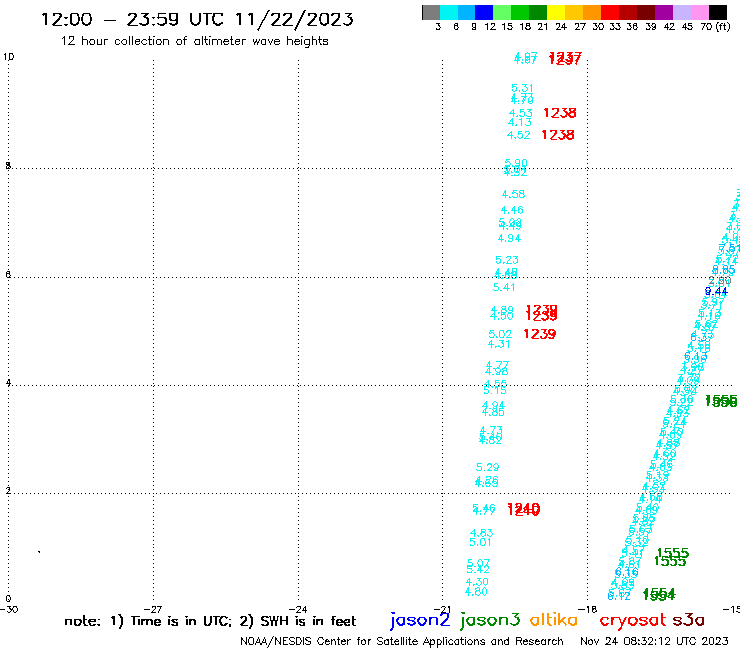The width and height of the screenshot is (740, 650).
Task: Select the cryosat satellite label
Action: [633, 620]
